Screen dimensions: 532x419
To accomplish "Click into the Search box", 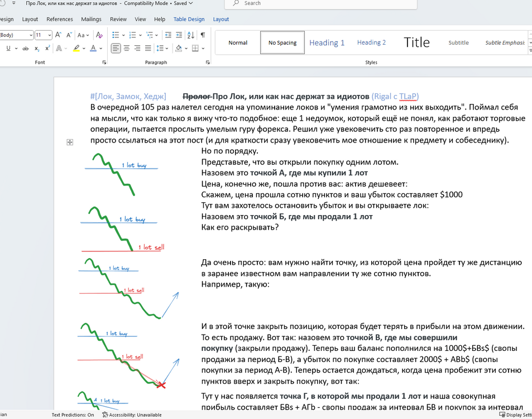I will pyautogui.click(x=321, y=3).
